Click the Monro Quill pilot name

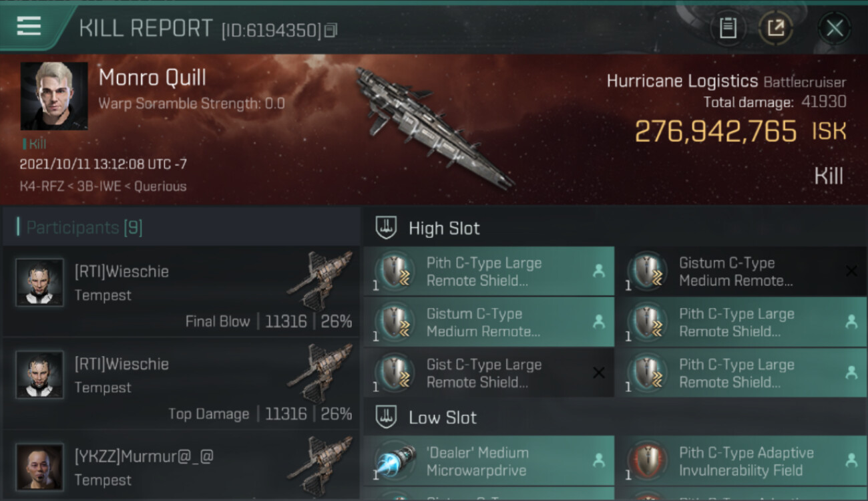point(152,77)
